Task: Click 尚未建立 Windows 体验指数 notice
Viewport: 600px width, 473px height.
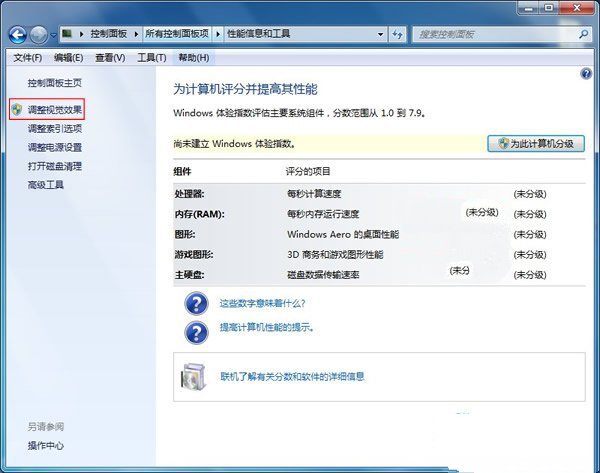Action: click(x=235, y=144)
